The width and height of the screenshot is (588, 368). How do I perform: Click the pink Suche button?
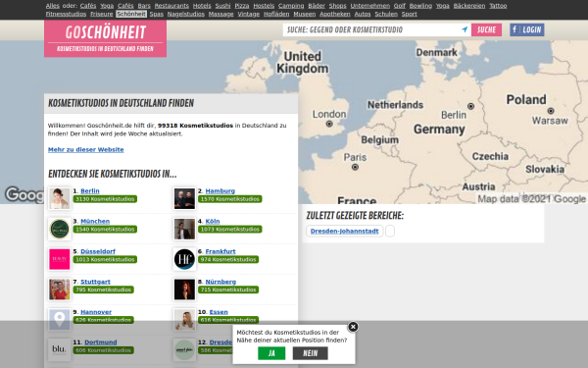coord(486,29)
